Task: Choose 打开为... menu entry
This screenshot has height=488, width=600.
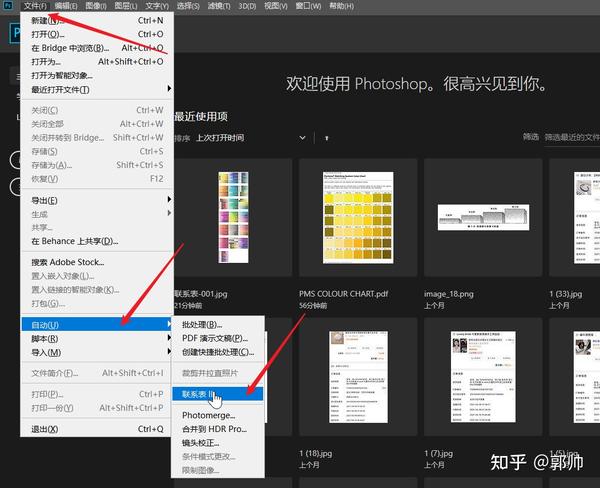Action: point(97,62)
